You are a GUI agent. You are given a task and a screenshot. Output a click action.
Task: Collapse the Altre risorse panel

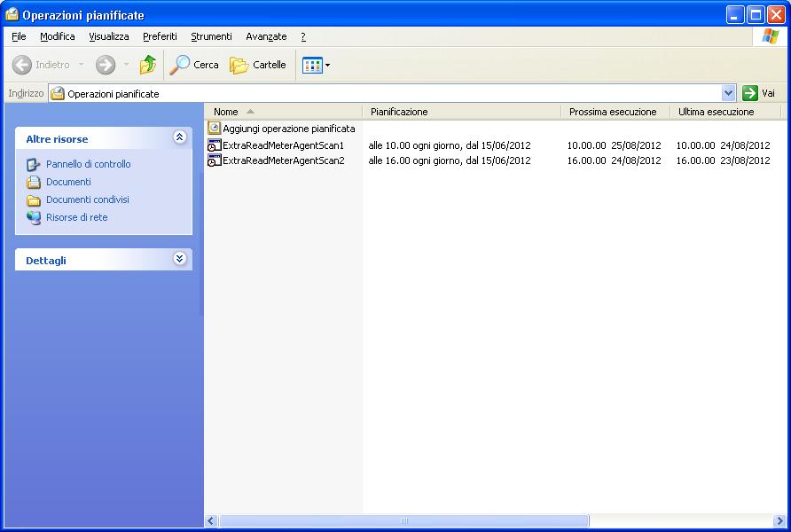(x=180, y=137)
